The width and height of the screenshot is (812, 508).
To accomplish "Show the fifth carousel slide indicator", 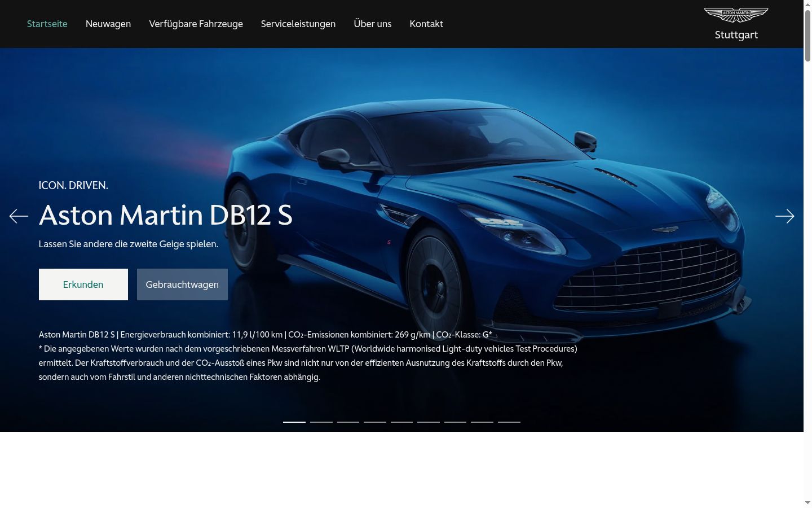I will point(402,422).
